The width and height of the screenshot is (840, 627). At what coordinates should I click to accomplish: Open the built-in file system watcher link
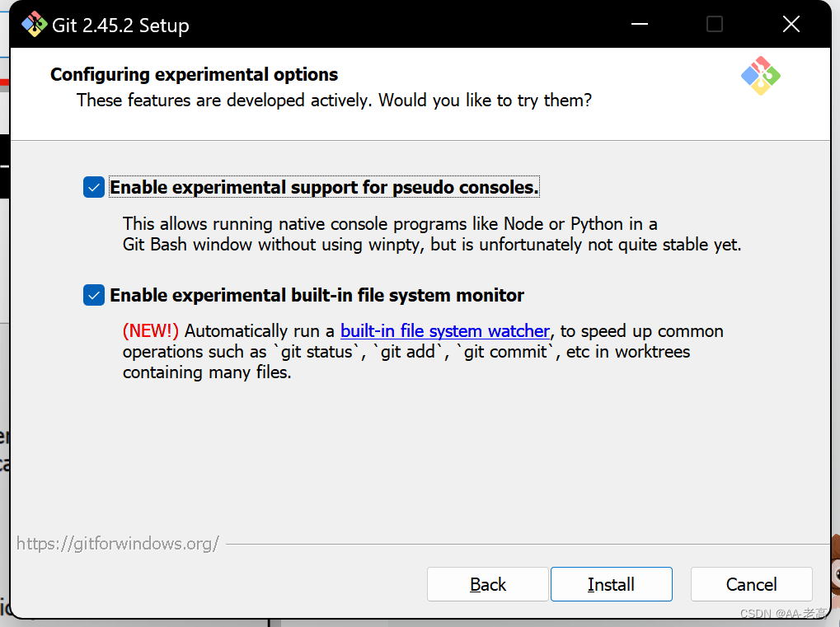click(444, 331)
